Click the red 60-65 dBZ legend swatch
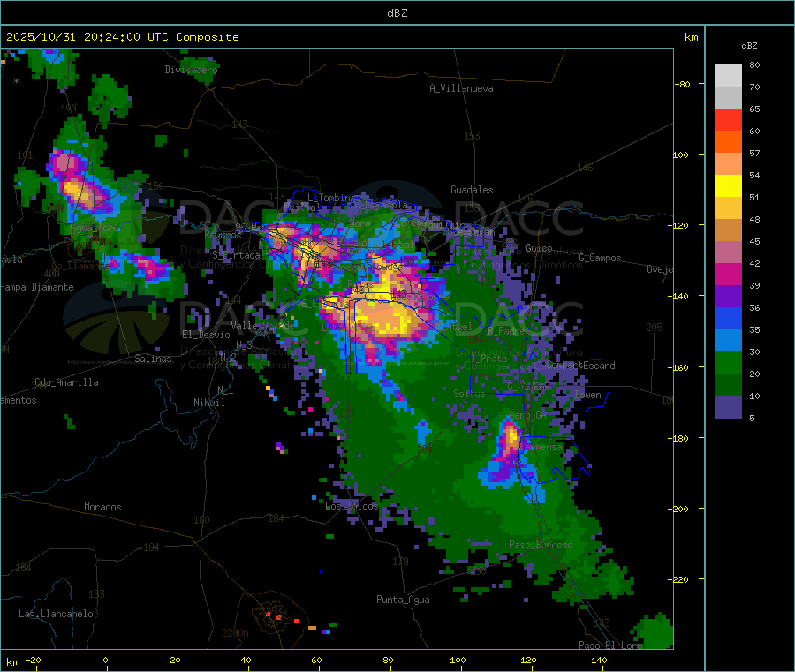Viewport: 795px width, 672px height. (x=728, y=119)
